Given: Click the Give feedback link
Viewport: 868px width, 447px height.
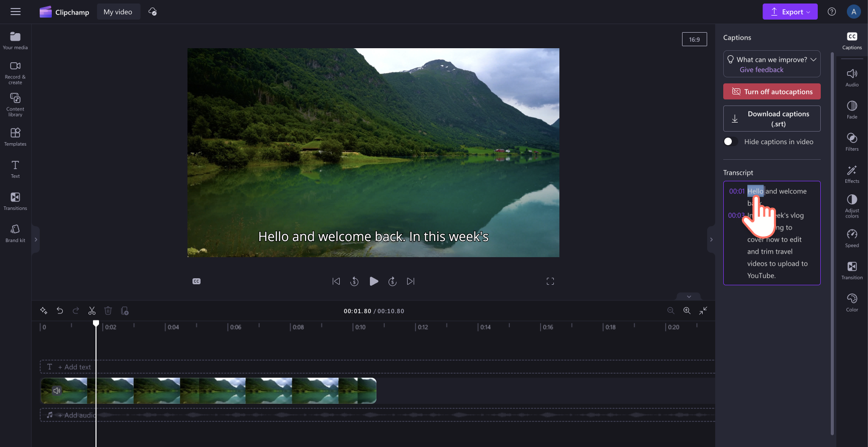Looking at the screenshot, I should pos(761,70).
